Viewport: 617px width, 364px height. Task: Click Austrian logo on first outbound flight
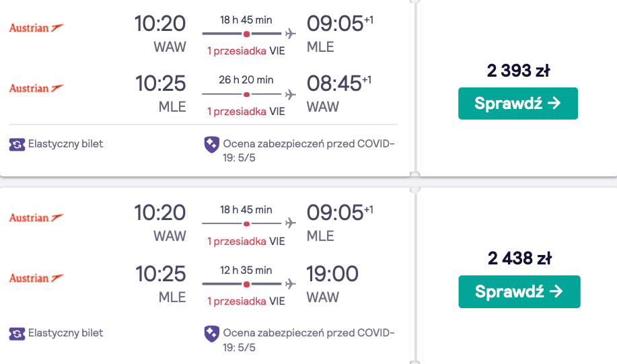[36, 28]
